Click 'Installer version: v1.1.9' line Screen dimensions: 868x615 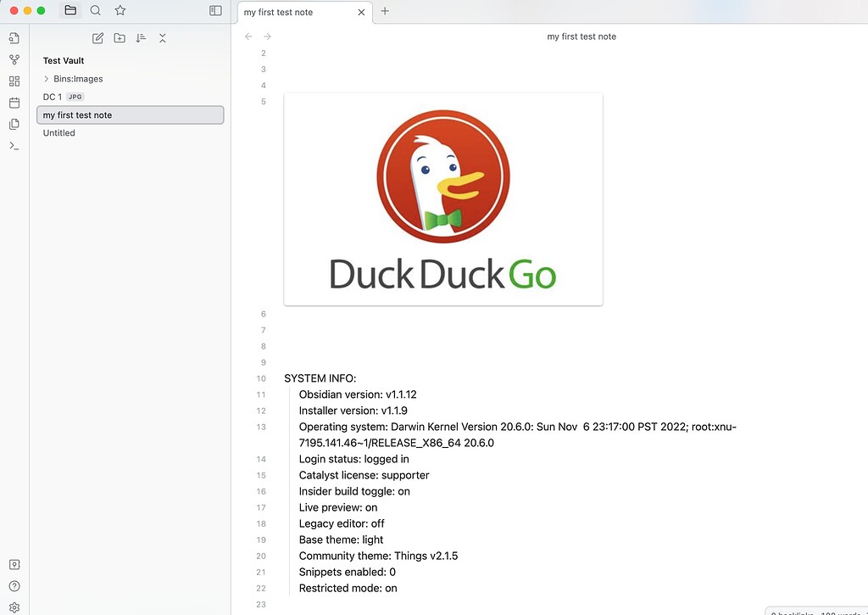(x=353, y=411)
